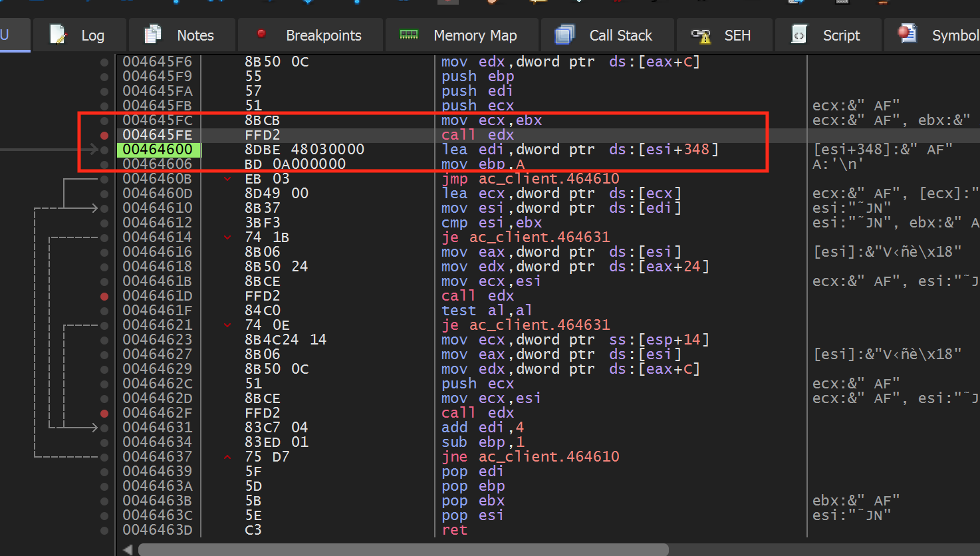Toggle breakpoint dot at 0046463D

[x=104, y=530]
